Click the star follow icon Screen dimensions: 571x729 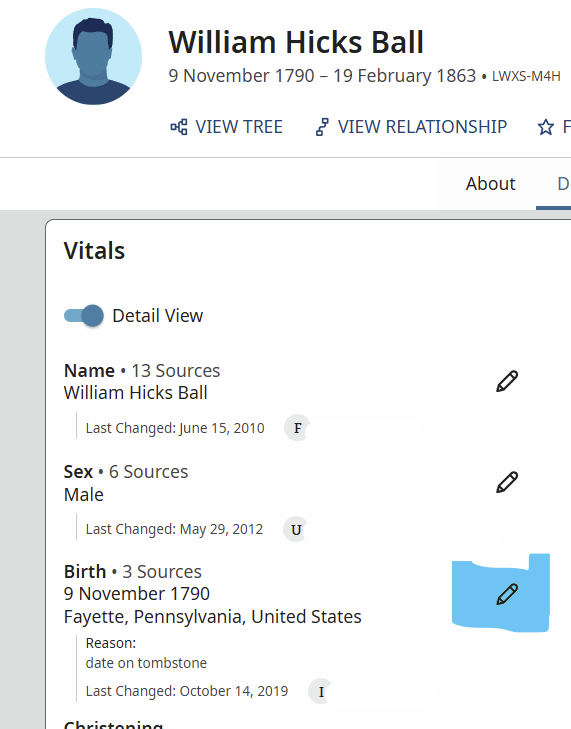tap(546, 127)
